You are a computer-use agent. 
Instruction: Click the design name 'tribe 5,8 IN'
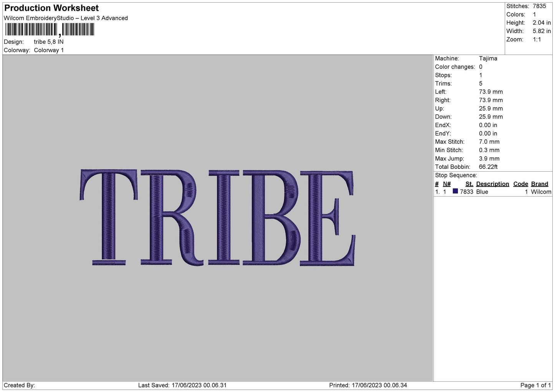coord(49,42)
